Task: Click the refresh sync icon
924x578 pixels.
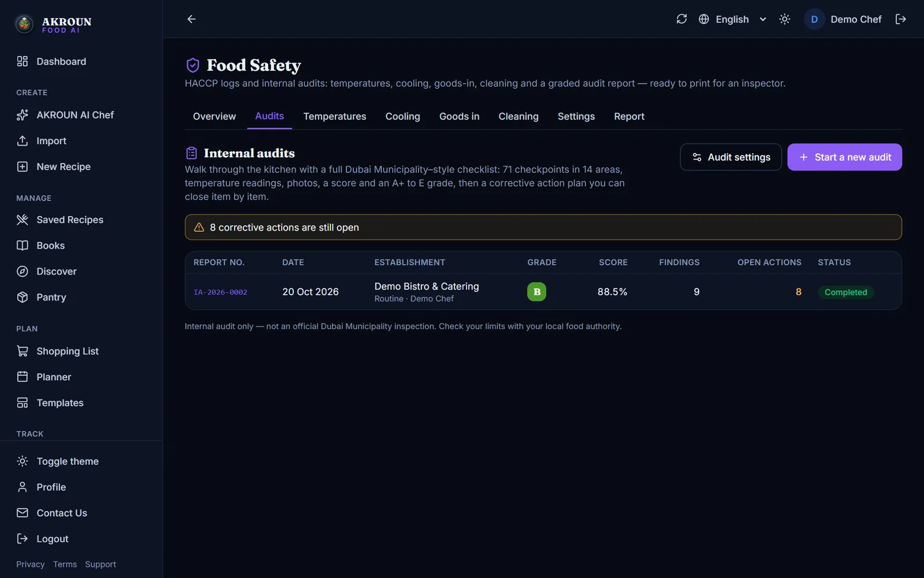Action: [x=681, y=19]
